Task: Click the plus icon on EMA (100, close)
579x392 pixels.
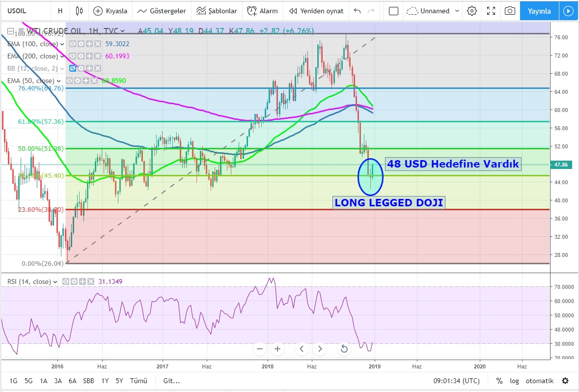Action: [x=89, y=44]
